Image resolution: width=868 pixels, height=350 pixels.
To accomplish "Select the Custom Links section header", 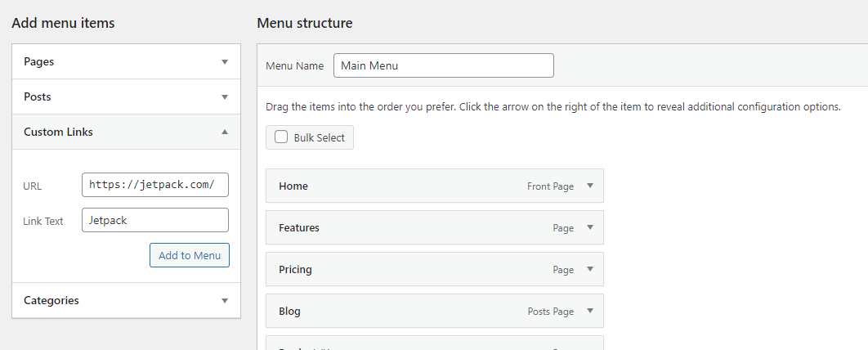I will (x=126, y=132).
